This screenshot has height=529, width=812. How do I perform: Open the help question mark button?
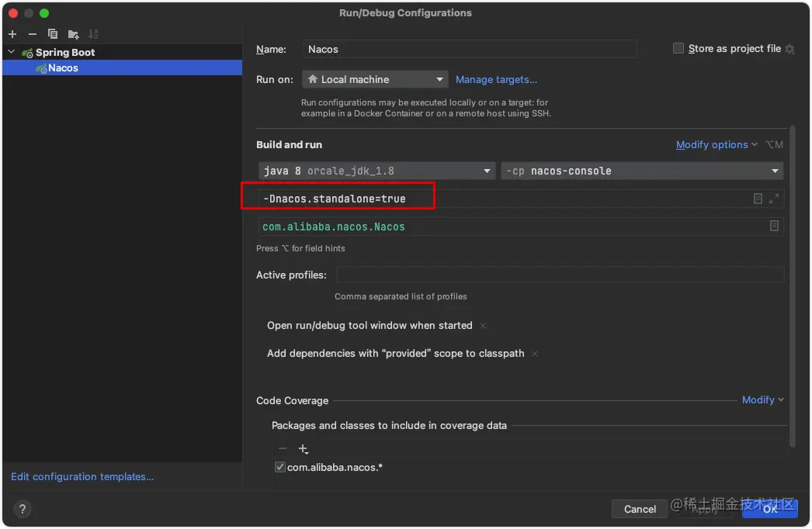click(23, 510)
